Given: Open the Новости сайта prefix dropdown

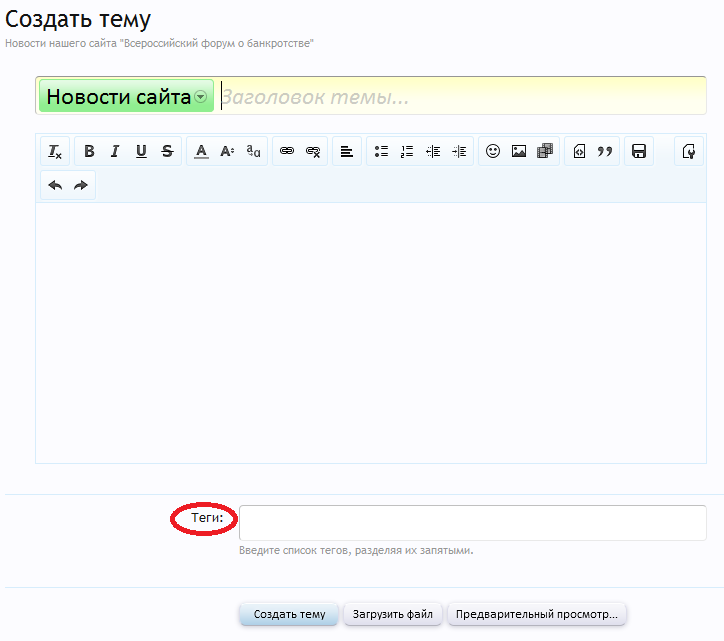Looking at the screenshot, I should pos(126,96).
